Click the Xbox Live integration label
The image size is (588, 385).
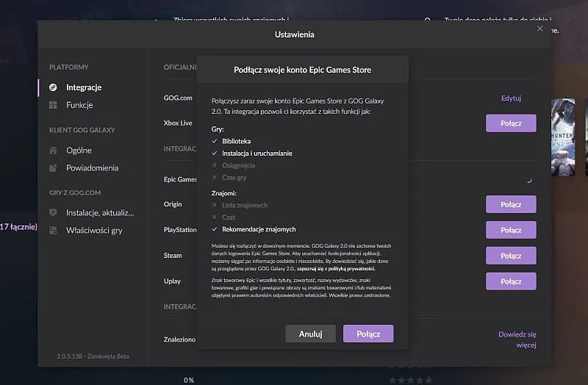(178, 123)
